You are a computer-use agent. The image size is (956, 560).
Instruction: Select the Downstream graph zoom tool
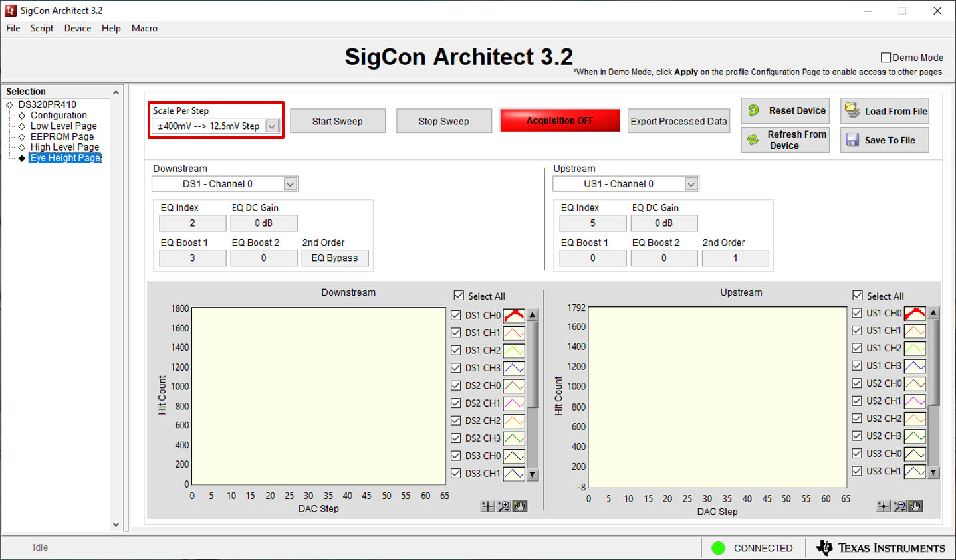coord(504,506)
